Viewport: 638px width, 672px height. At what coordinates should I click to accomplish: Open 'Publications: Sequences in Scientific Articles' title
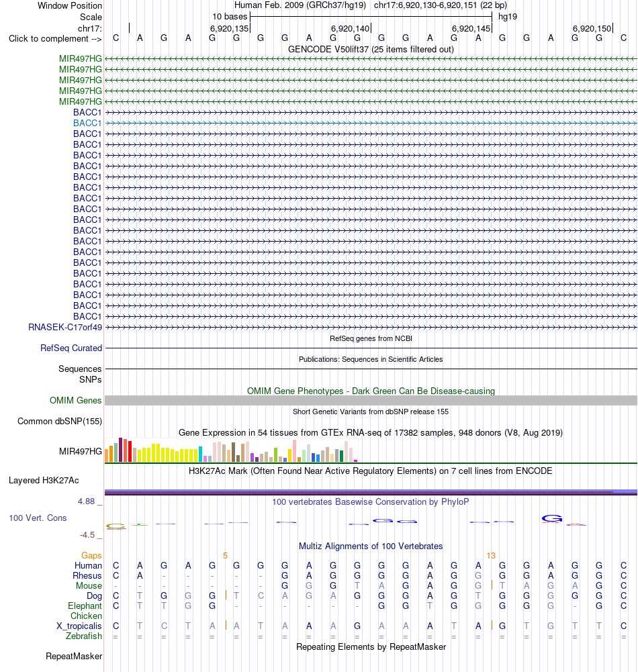371,359
